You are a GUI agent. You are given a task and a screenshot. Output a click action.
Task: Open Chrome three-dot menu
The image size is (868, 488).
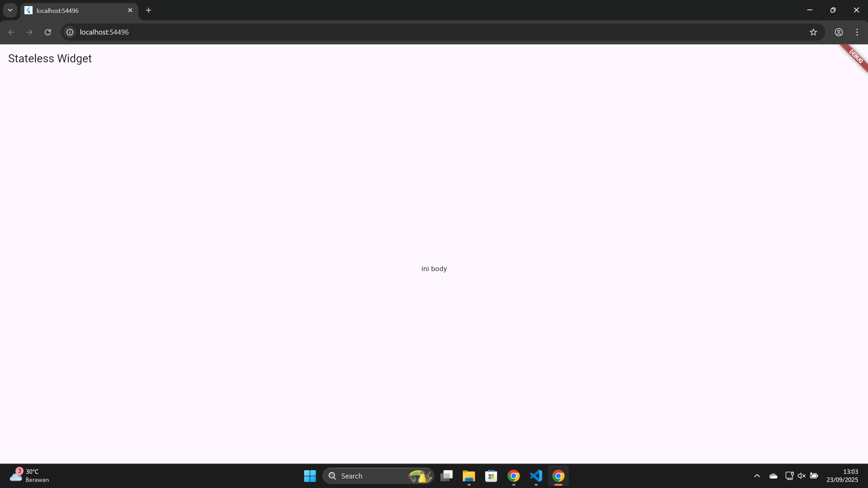[x=857, y=32]
